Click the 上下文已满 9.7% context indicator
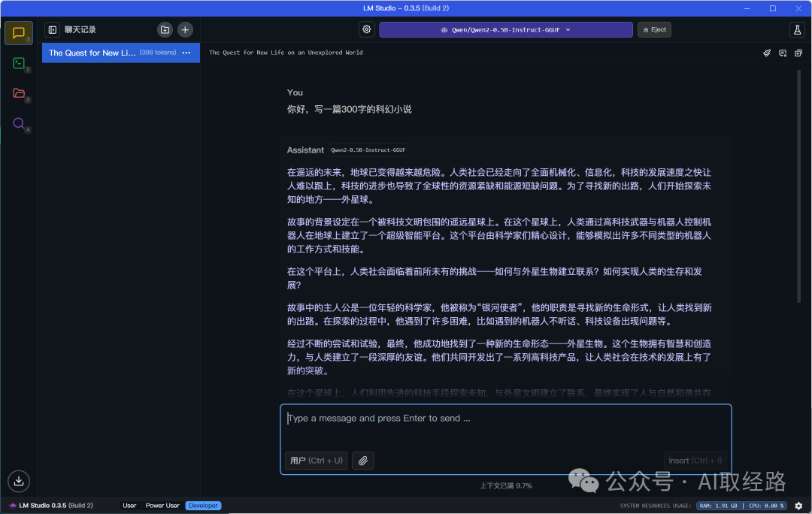This screenshot has height=514, width=812. click(x=505, y=485)
